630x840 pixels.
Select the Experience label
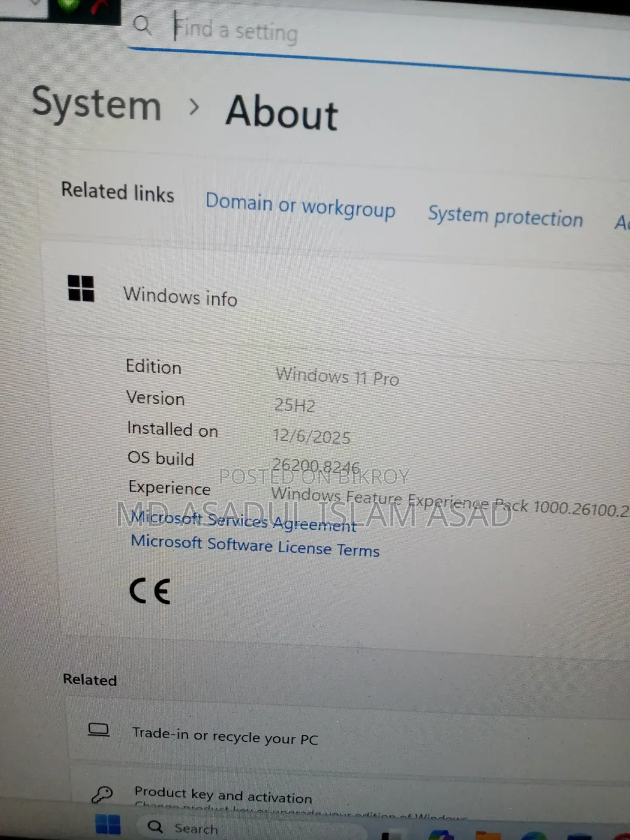(170, 488)
